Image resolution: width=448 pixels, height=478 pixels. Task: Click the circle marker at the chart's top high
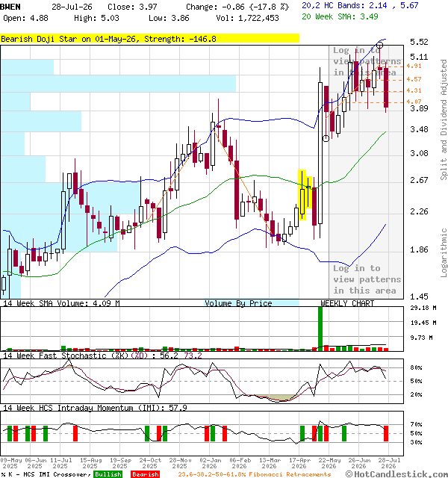click(x=379, y=46)
